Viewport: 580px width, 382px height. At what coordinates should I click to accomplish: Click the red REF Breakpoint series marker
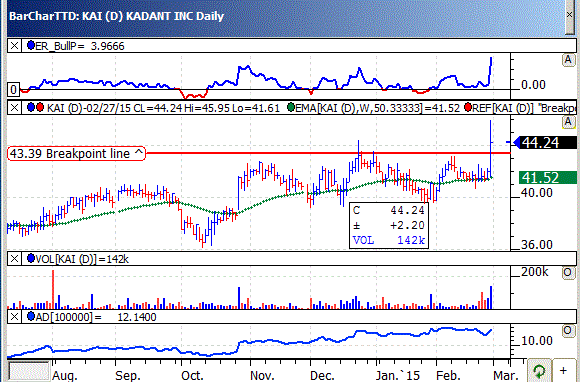coord(468,107)
